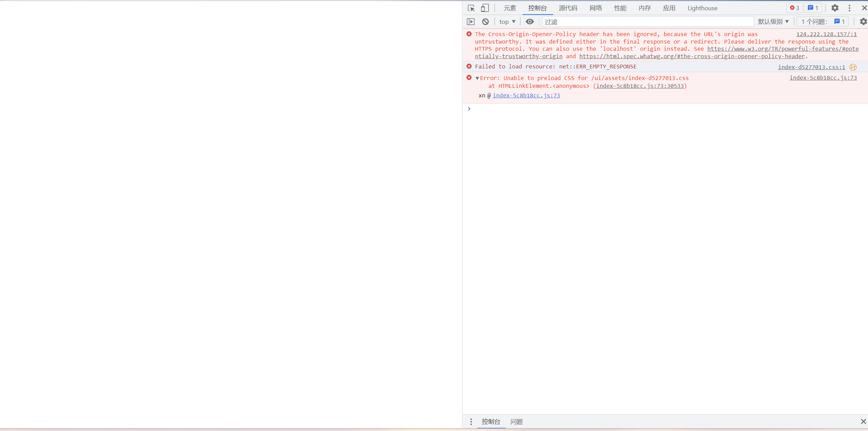Open the 网络 tab
868x431 pixels.
pyautogui.click(x=595, y=8)
